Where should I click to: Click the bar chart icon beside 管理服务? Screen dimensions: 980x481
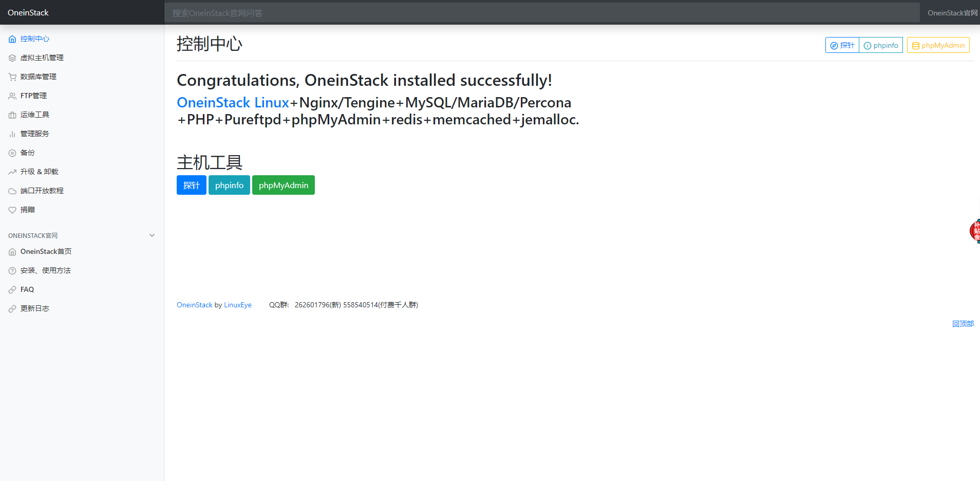tap(12, 134)
